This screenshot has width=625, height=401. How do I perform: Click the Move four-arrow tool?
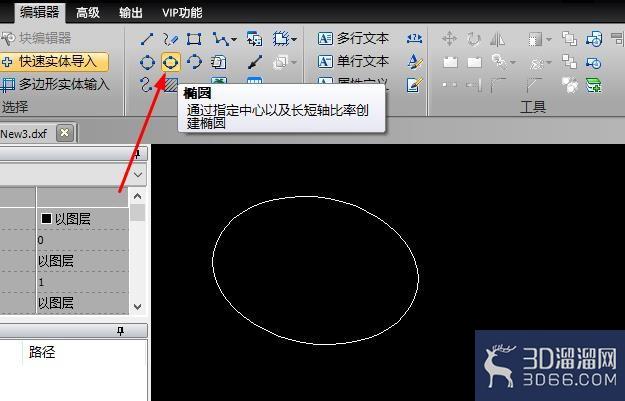pos(450,39)
